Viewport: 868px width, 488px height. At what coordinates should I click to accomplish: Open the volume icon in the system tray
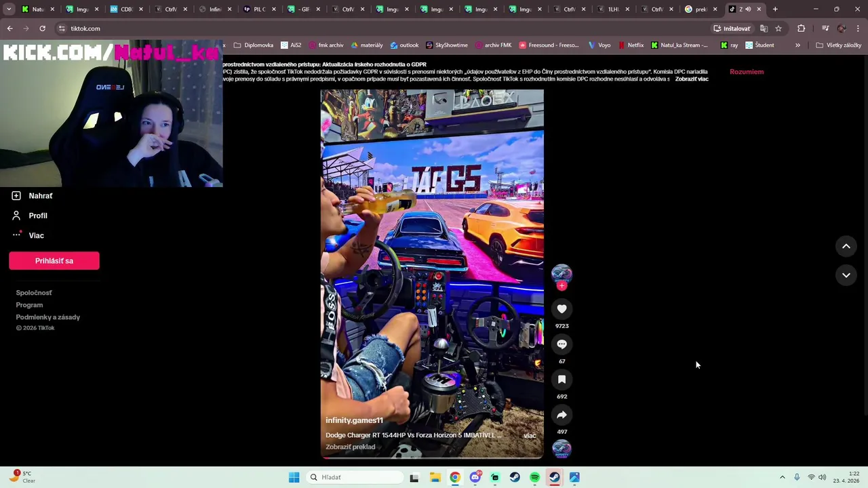coord(822,477)
